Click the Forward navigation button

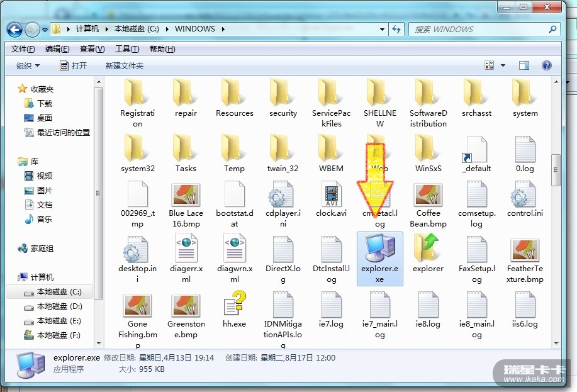32,30
